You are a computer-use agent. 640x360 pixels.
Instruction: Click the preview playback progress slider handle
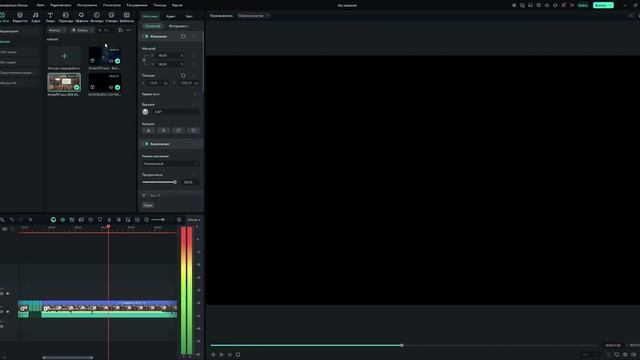(402, 345)
